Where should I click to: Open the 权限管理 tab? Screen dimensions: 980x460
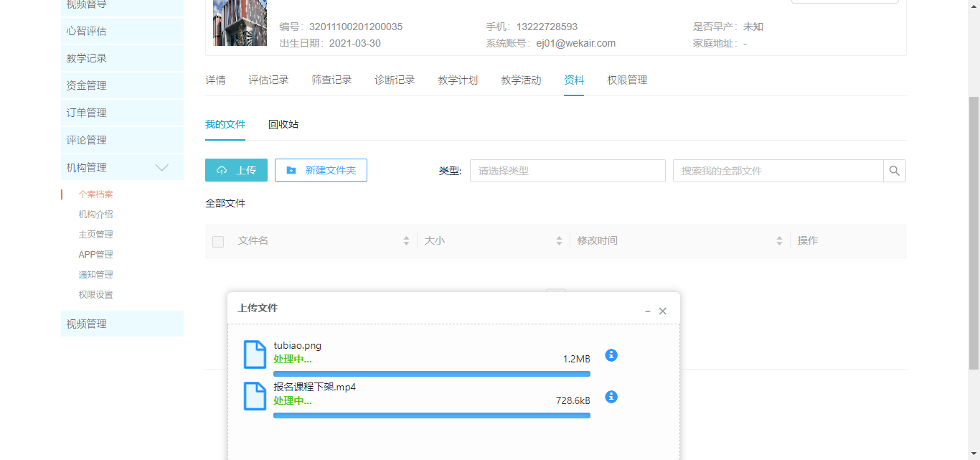pyautogui.click(x=627, y=80)
